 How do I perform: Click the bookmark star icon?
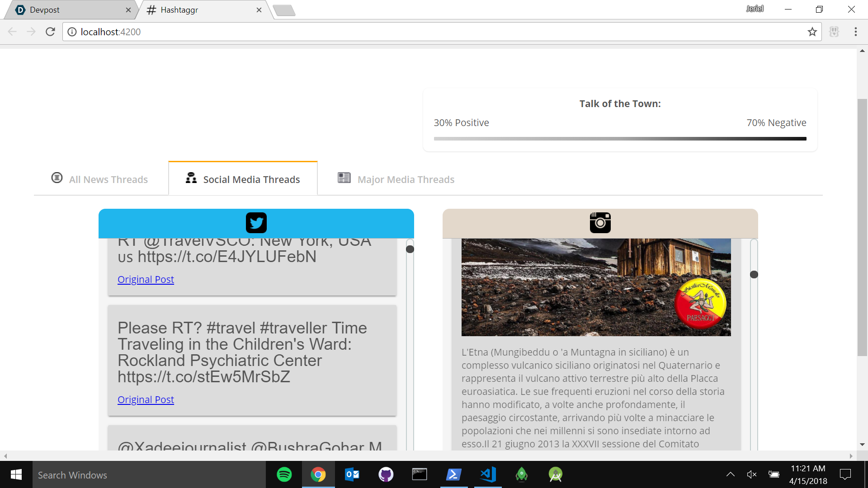coord(812,32)
